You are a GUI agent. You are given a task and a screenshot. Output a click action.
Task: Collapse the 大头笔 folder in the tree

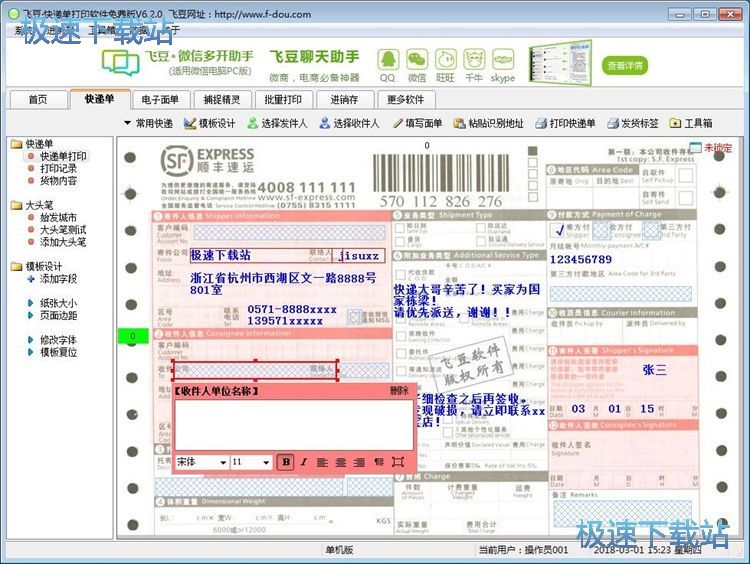17,205
